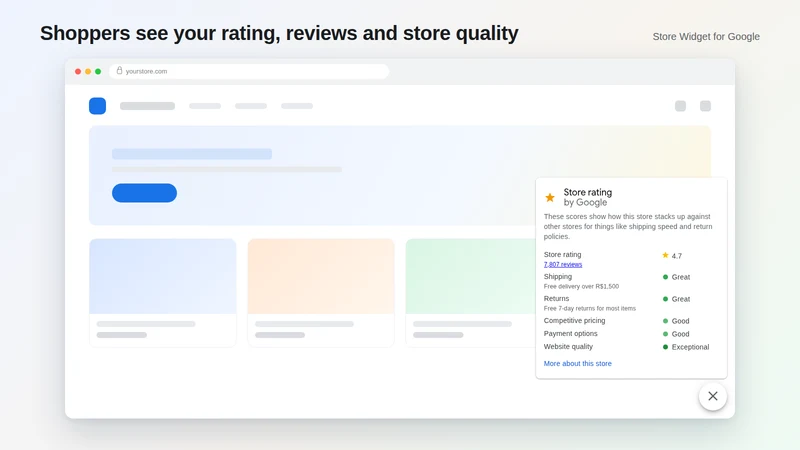
Task: Click the address bar showing yourstore.com
Action: [x=249, y=71]
